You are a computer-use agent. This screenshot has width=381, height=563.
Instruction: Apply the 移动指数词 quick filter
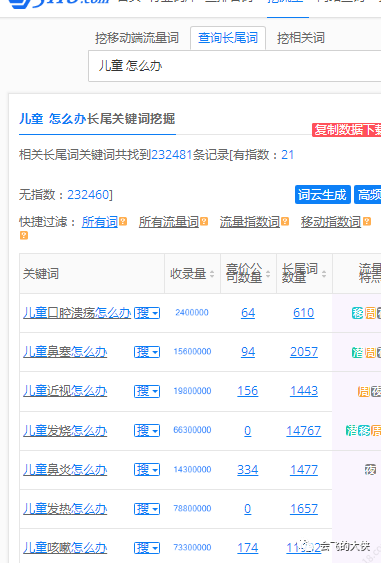[x=331, y=222]
